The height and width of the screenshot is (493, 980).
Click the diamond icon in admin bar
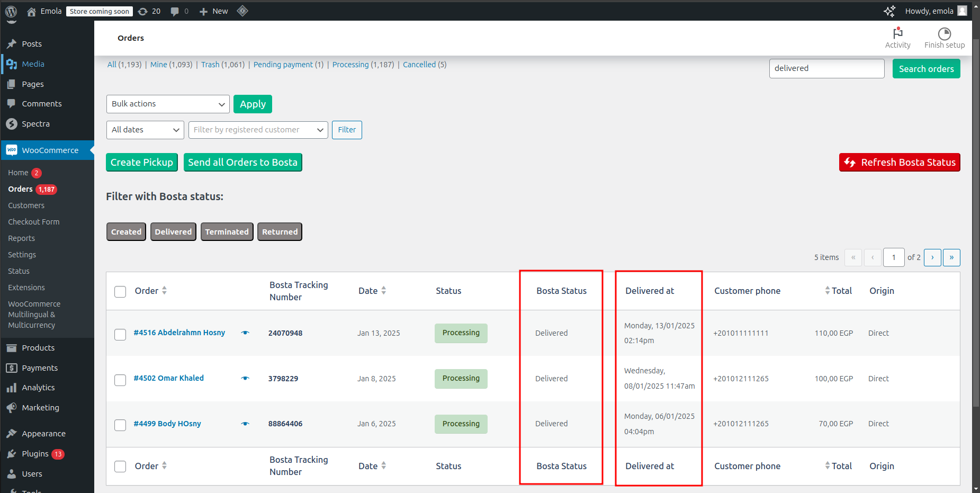tap(242, 11)
